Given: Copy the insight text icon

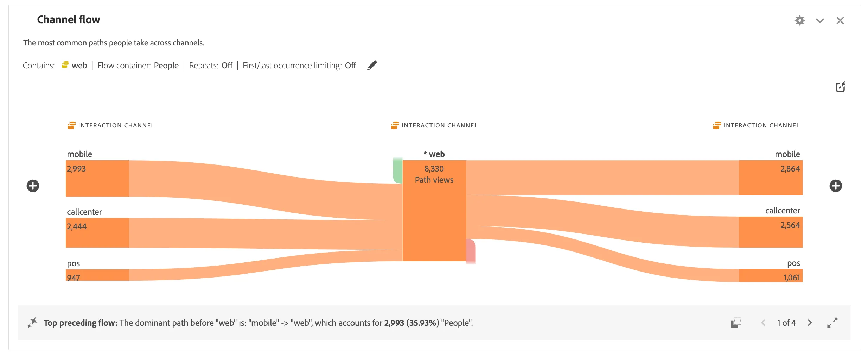Looking at the screenshot, I should coord(736,323).
